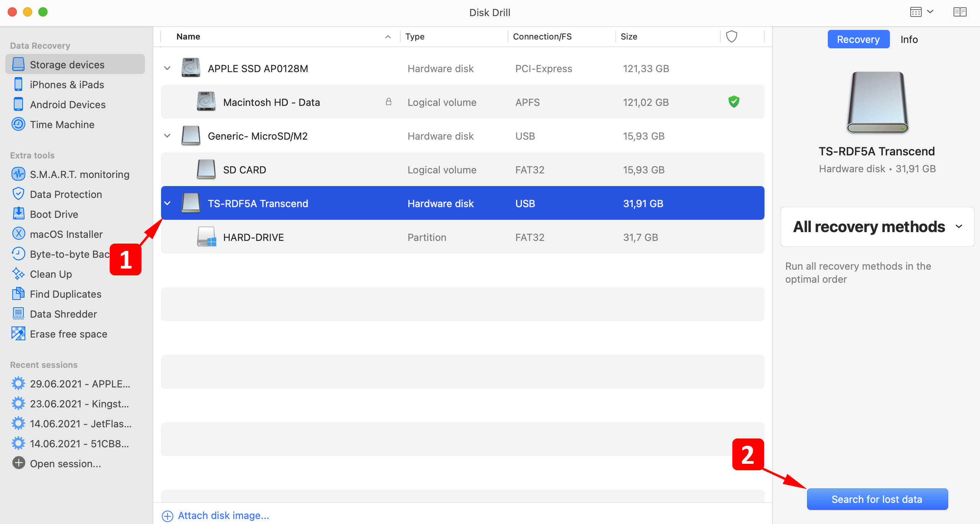
Task: Open the 29.06.2021 - APPLE... recent session
Action: point(80,384)
